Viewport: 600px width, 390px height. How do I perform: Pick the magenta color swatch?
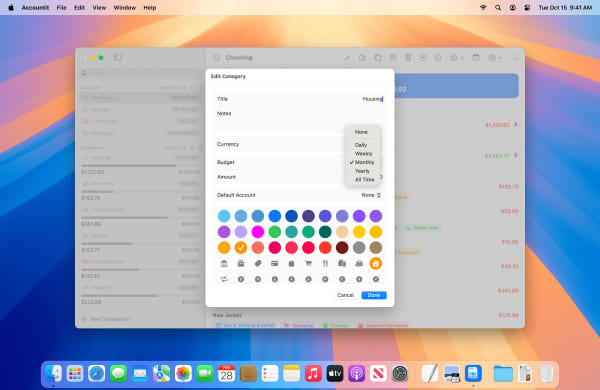tap(258, 232)
